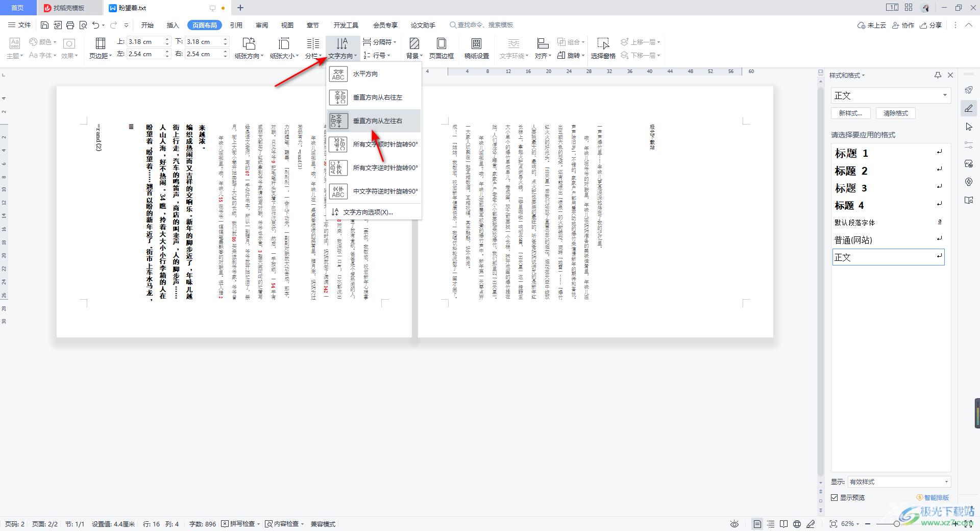Viewport: 980px width, 531px height.
Task: Toggle Content Check in the status bar
Action: point(284,524)
